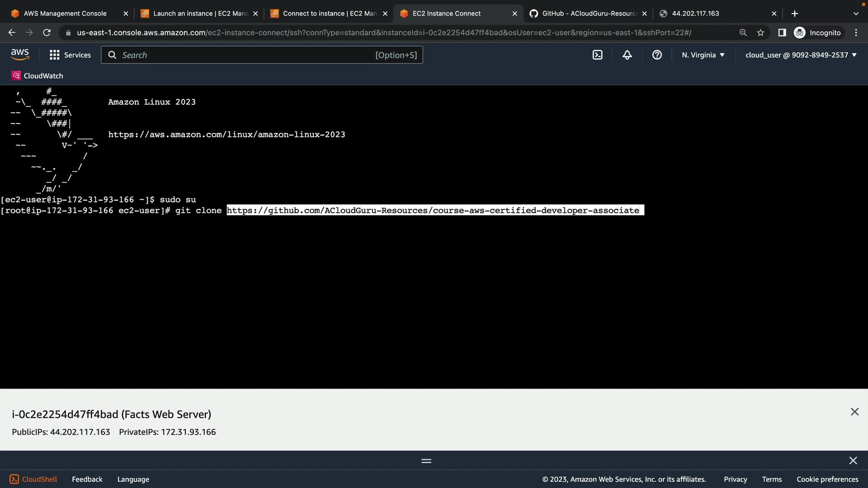Image resolution: width=868 pixels, height=488 pixels.
Task: Expand the N. Virginia region dropdown
Action: [703, 55]
